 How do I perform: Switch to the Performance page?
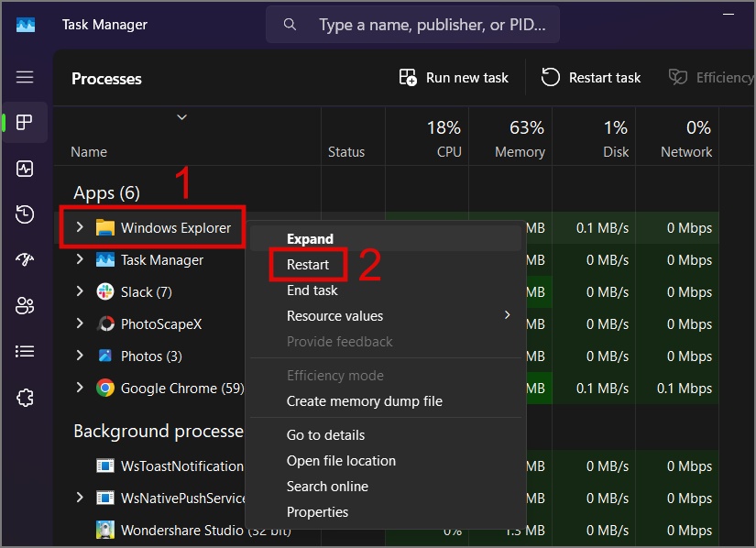pos(25,169)
